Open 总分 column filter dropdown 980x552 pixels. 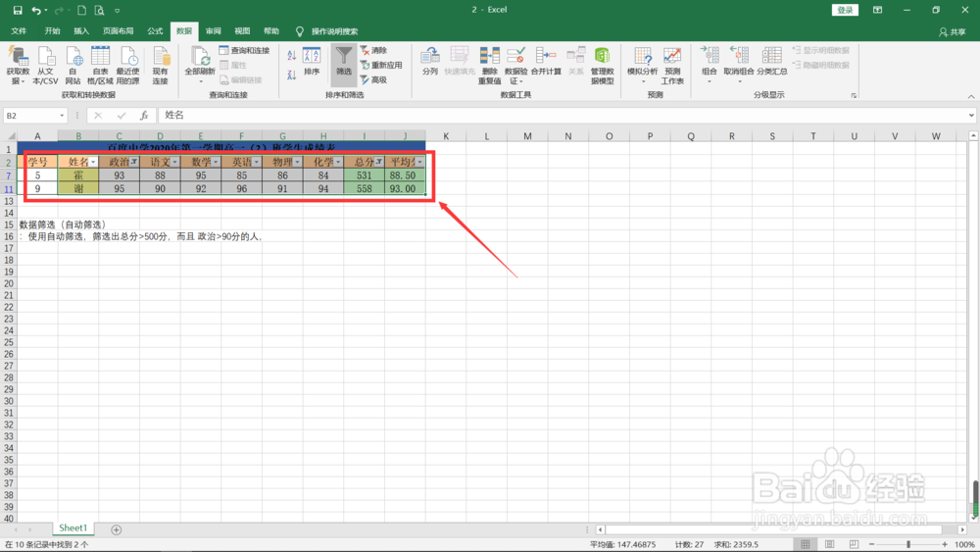coord(378,162)
